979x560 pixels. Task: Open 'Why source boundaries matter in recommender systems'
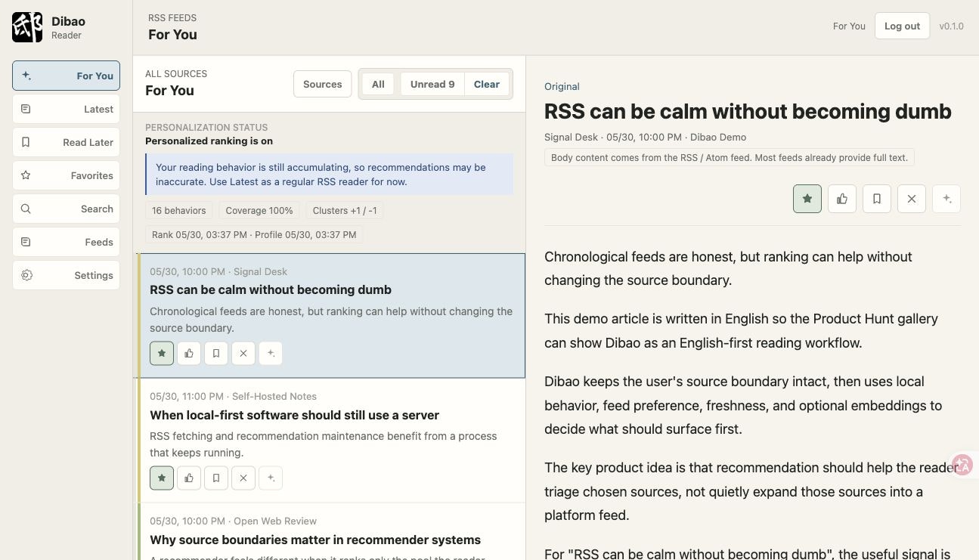(331, 532)
